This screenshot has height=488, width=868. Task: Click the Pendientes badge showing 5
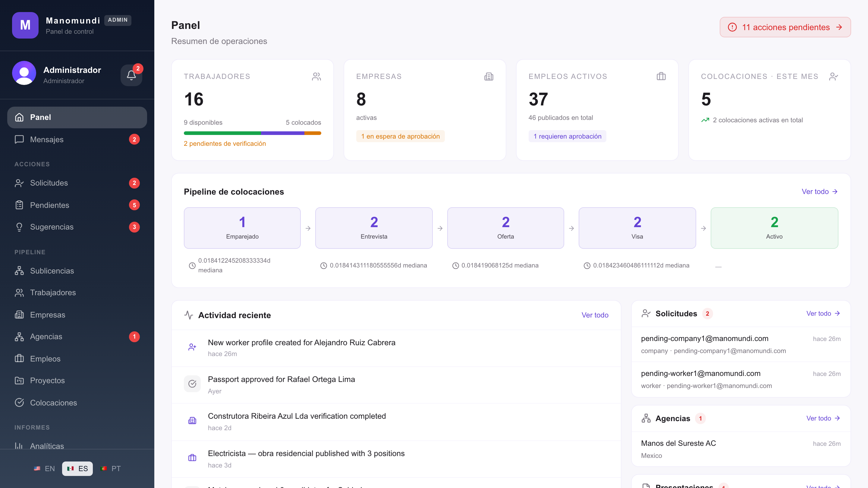(134, 205)
